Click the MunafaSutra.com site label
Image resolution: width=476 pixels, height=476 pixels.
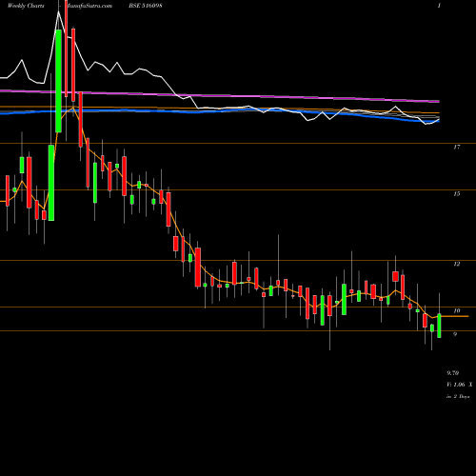point(89,6)
